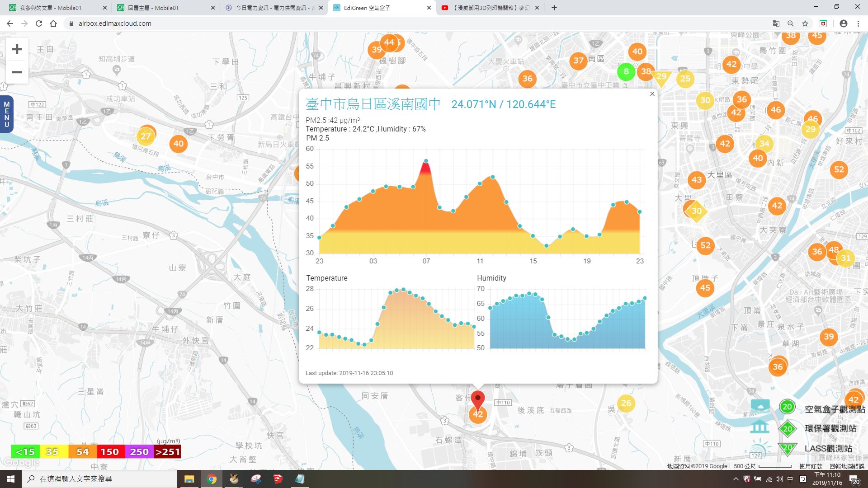Switch to the YouTube 3D列印機 tab

pyautogui.click(x=490, y=8)
